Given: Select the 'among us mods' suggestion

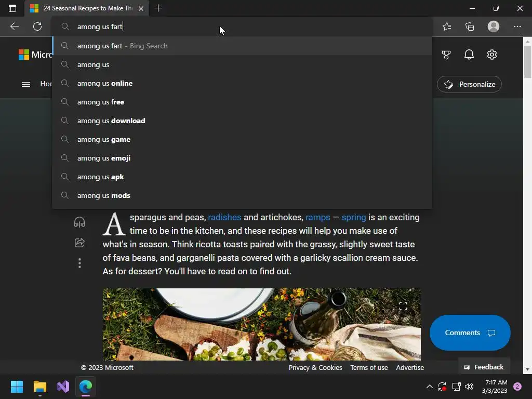Looking at the screenshot, I should (242, 195).
